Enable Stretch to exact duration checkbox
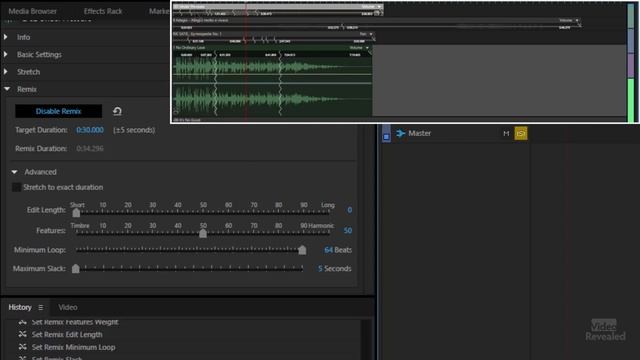Image resolution: width=640 pixels, height=360 pixels. tap(16, 187)
